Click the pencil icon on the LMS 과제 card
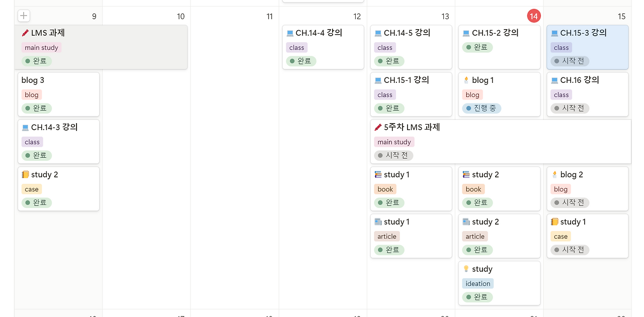 tap(25, 33)
